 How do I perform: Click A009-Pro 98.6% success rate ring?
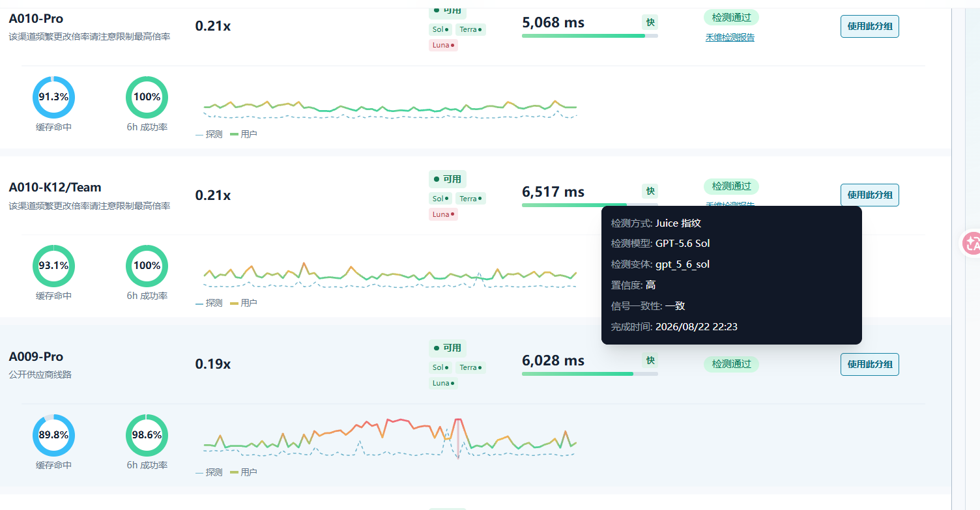pos(147,435)
